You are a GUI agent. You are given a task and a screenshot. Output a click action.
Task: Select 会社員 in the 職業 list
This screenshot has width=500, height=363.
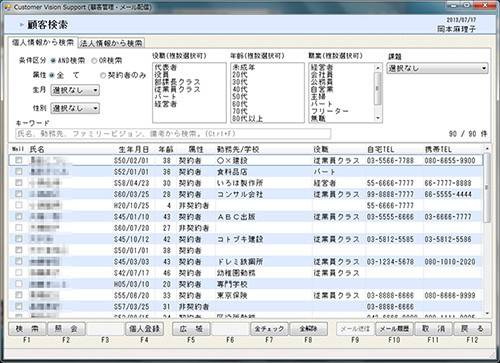pyautogui.click(x=322, y=75)
